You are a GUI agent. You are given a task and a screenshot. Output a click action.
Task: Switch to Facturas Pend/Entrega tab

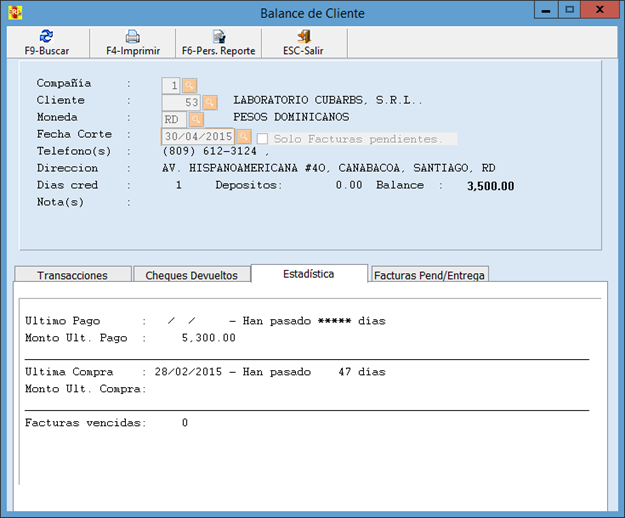coord(430,275)
